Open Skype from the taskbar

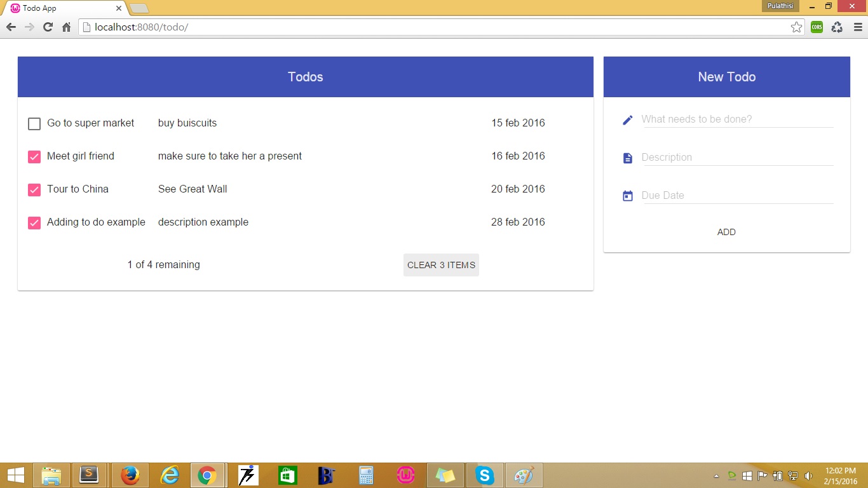coord(485,475)
